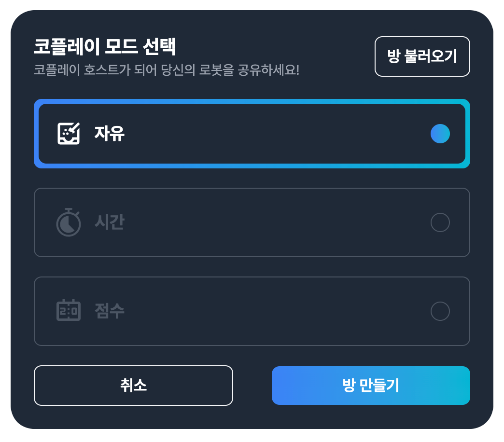
Task: Click the 코플레이 호스트 subtitle description text
Action: 167,69
